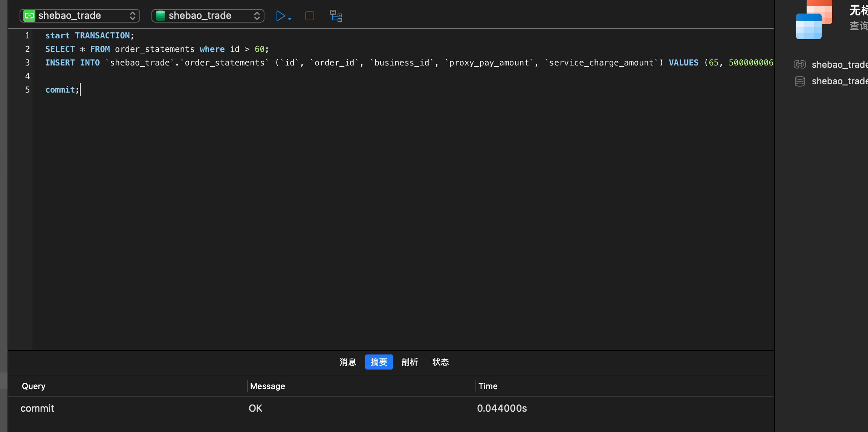Click the order_statements table name on line 2

point(155,49)
